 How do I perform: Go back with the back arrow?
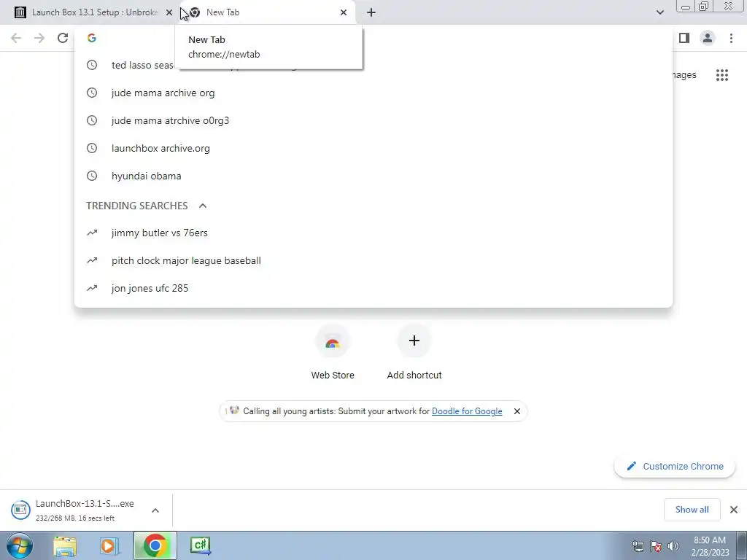coord(16,38)
